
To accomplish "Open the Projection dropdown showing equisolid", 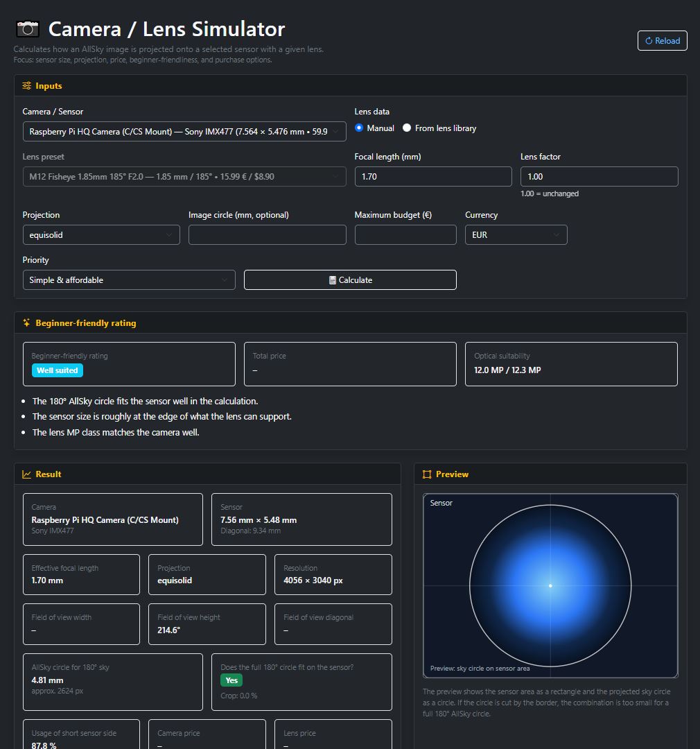I will (x=100, y=234).
